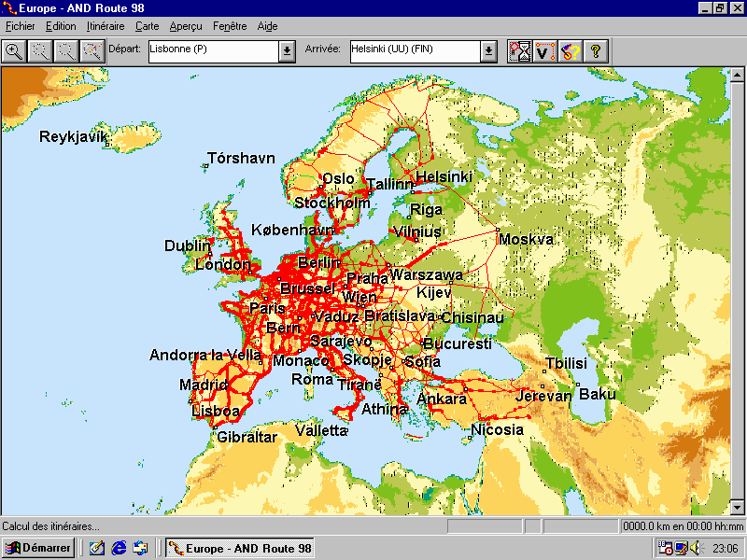This screenshot has height=560, width=747.
Task: Open help with yellow question mark icon
Action: tap(596, 51)
